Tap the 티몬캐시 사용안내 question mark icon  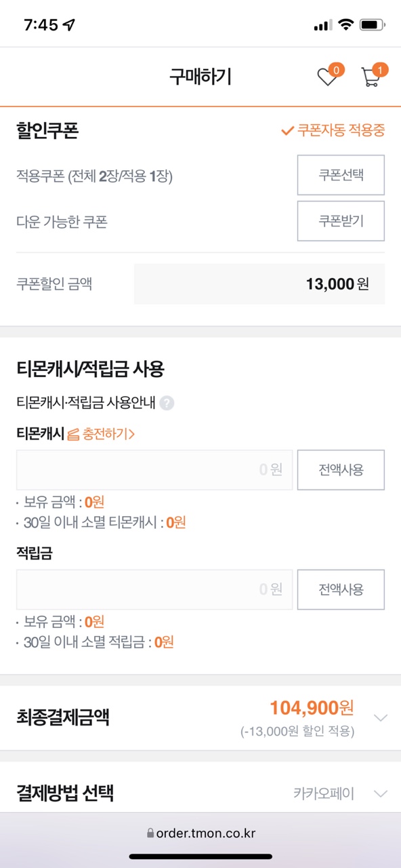tap(167, 403)
